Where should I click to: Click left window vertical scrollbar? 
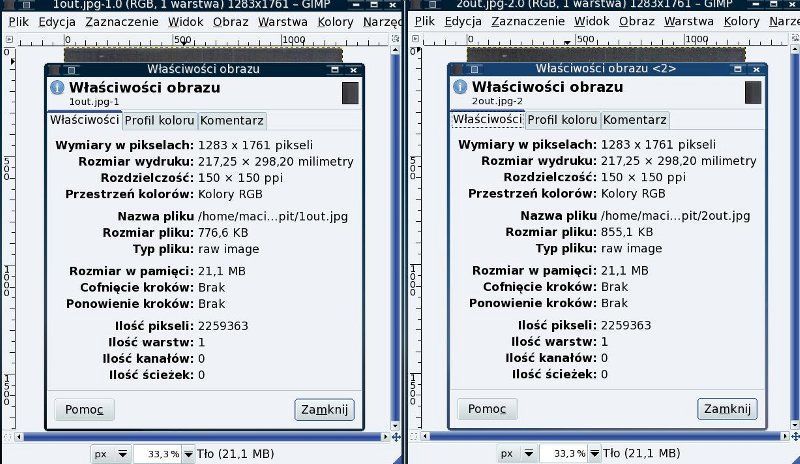tap(395, 237)
